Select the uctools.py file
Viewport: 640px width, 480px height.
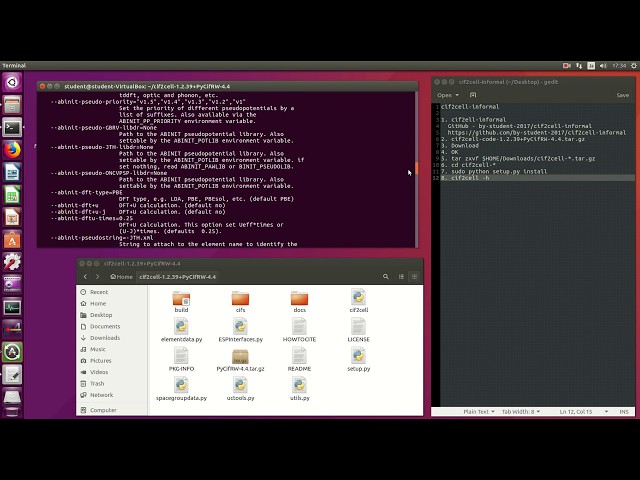point(240,389)
